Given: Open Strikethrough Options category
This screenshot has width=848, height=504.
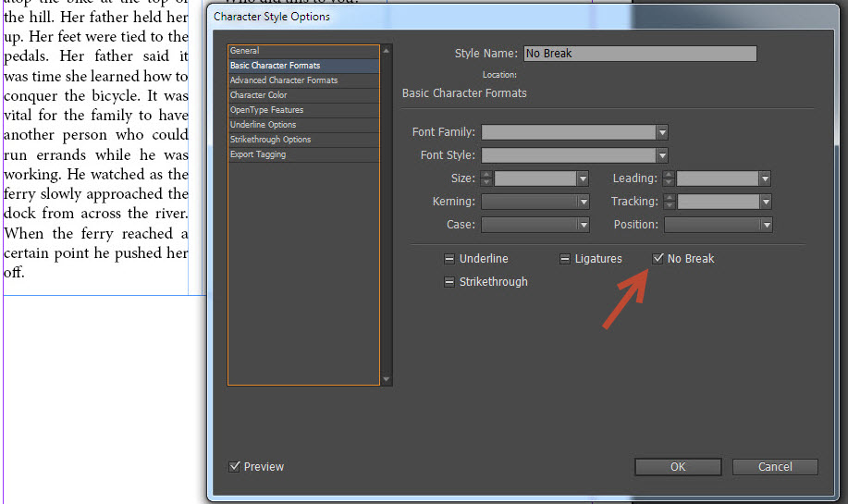Looking at the screenshot, I should coord(303,140).
